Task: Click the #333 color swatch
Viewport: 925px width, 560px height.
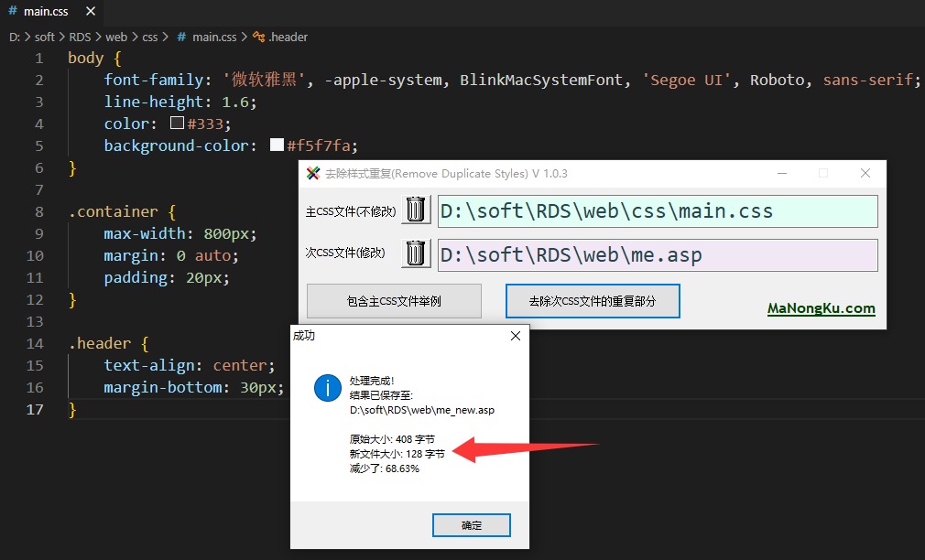Action: click(x=177, y=124)
